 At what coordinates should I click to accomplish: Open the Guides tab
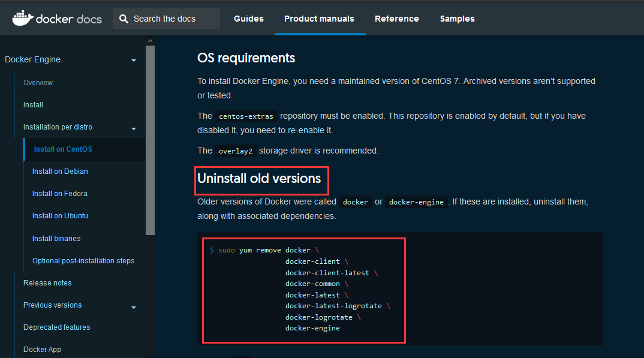248,19
